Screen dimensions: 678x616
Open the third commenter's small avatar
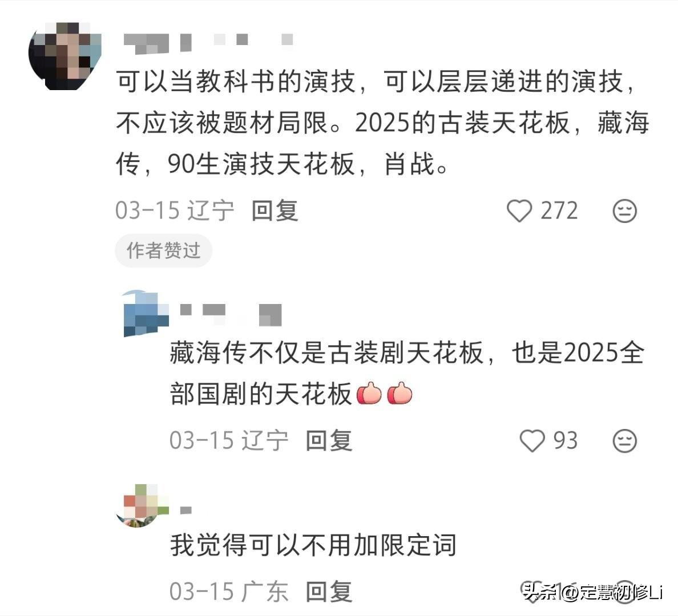coord(142,506)
